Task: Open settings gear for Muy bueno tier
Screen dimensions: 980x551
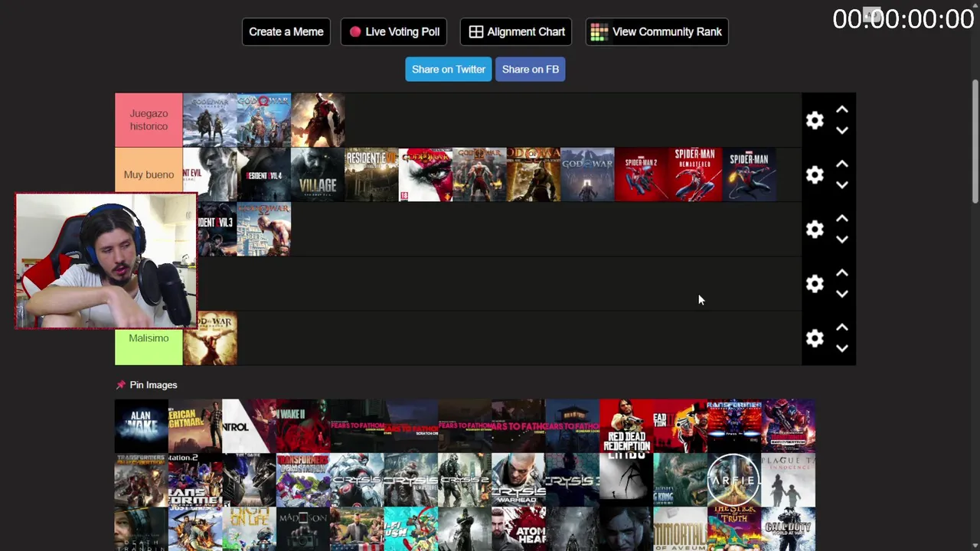Action: [x=815, y=175]
